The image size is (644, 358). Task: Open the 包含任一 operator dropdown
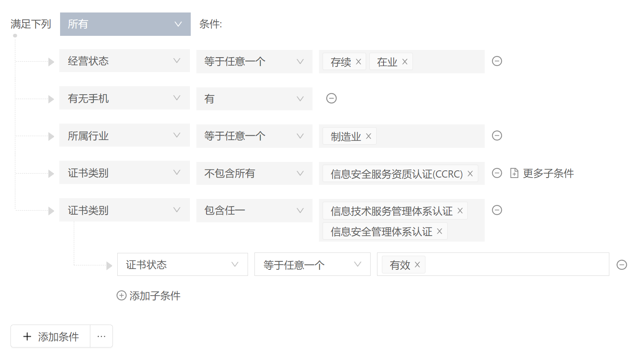254,210
